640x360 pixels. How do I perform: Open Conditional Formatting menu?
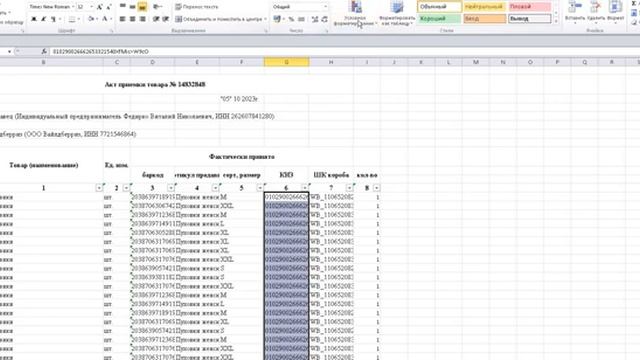coord(354,13)
